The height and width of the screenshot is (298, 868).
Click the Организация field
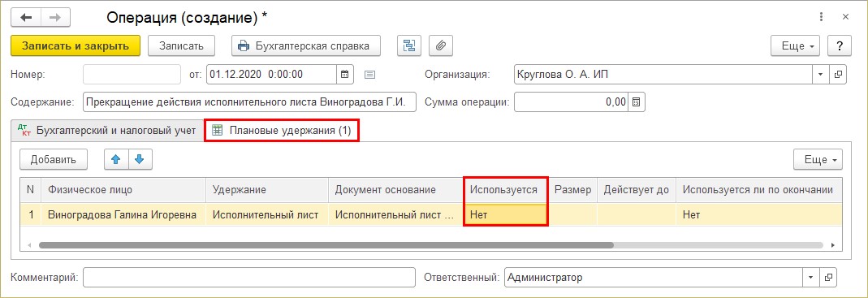coord(663,74)
